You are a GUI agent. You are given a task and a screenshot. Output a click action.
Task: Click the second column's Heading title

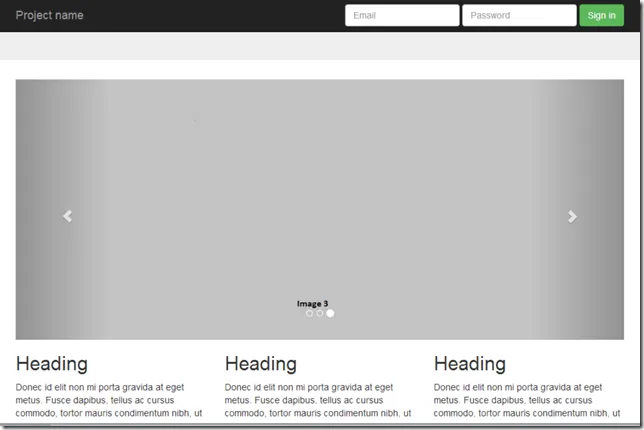click(261, 364)
